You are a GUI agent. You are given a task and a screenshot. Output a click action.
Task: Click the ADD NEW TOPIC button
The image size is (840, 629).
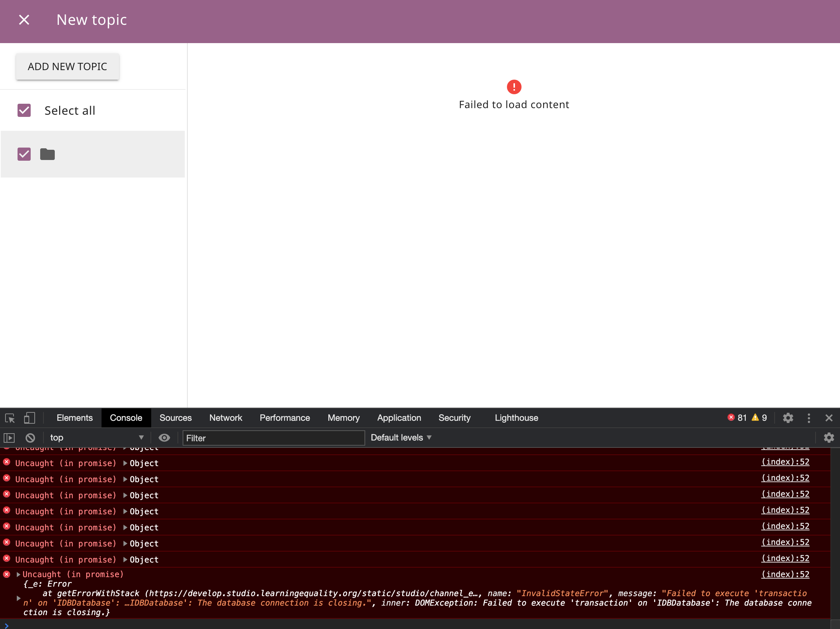pyautogui.click(x=68, y=66)
